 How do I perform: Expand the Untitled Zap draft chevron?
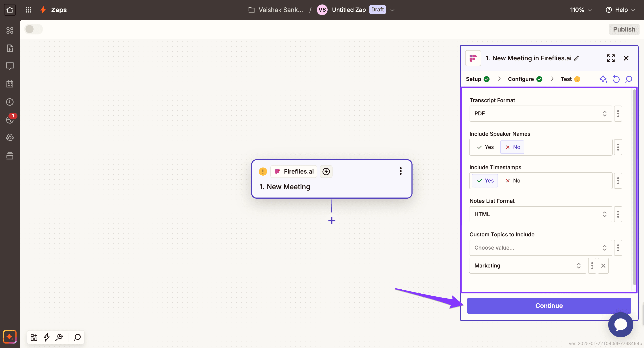[392, 10]
